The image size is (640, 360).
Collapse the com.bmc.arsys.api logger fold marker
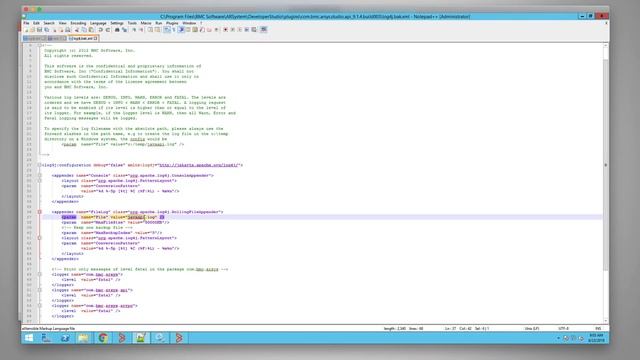[x=40, y=290]
